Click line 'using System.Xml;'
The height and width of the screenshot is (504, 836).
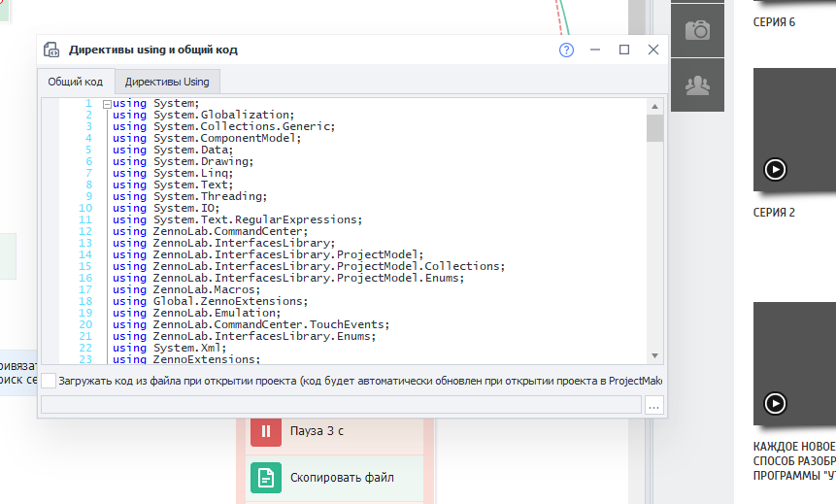(x=170, y=348)
